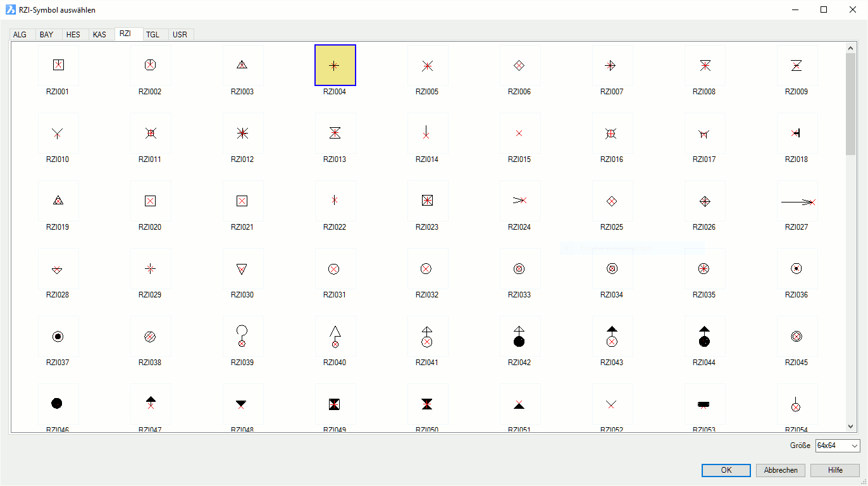Select the RZI033 double circle symbol
The image size is (868, 486).
520,268
